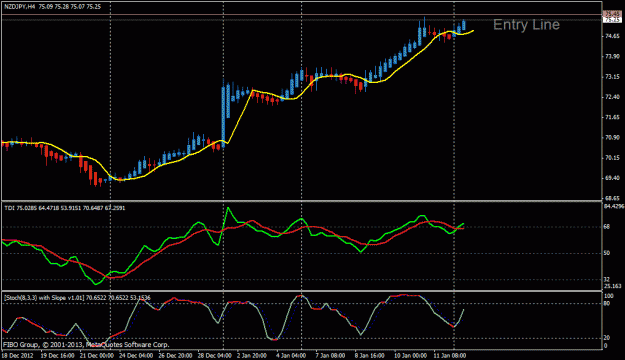This screenshot has height=360, width=625.
Task: Click TDI scale value 25.163
Action: 613,286
